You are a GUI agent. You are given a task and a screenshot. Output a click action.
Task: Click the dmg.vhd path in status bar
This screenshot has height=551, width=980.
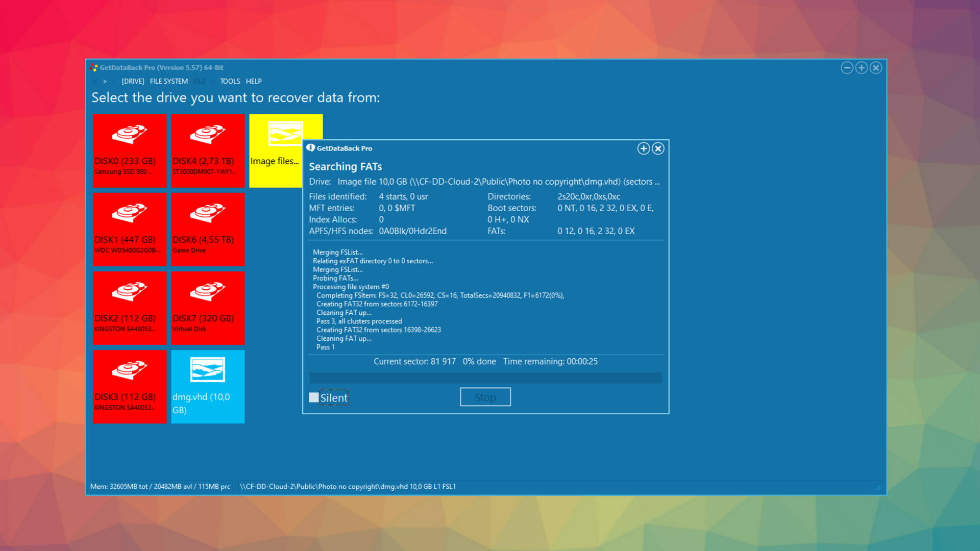[x=348, y=487]
